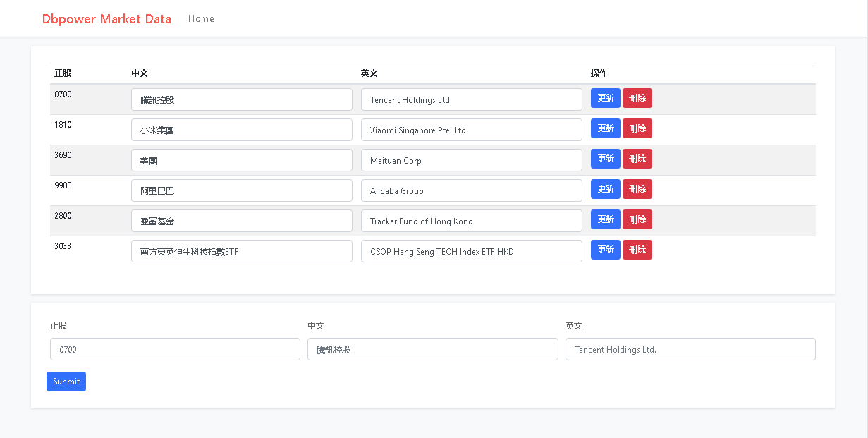Go to the Home nav item
The width and height of the screenshot is (868, 438).
(201, 18)
